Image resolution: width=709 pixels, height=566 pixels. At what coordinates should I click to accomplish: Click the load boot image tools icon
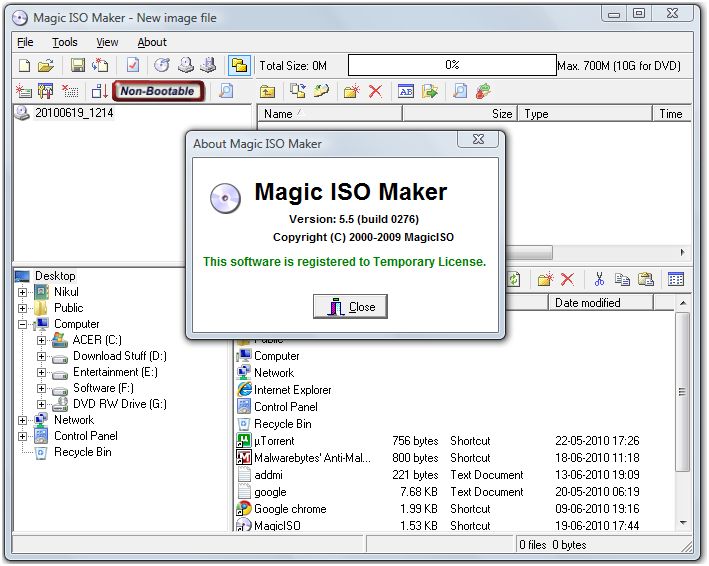45,91
